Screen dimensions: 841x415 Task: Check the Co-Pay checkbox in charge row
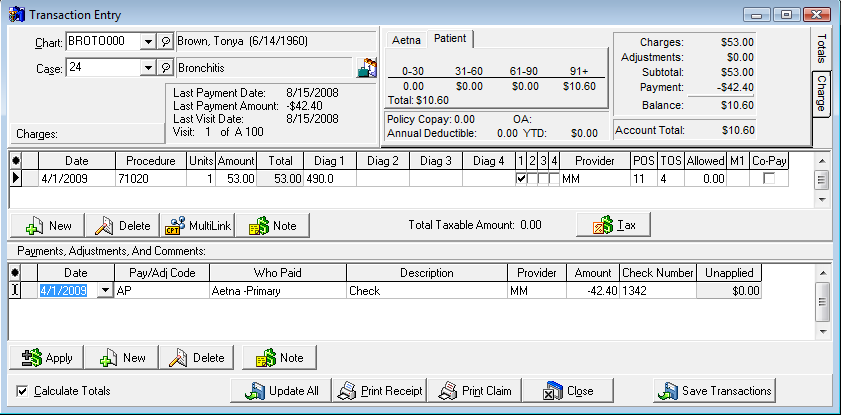(769, 179)
